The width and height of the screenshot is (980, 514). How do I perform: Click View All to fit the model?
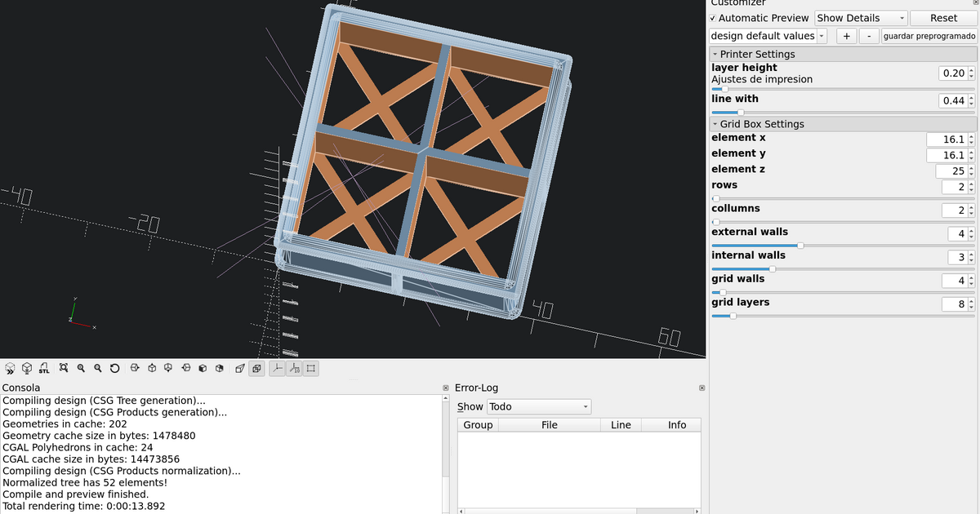click(64, 368)
